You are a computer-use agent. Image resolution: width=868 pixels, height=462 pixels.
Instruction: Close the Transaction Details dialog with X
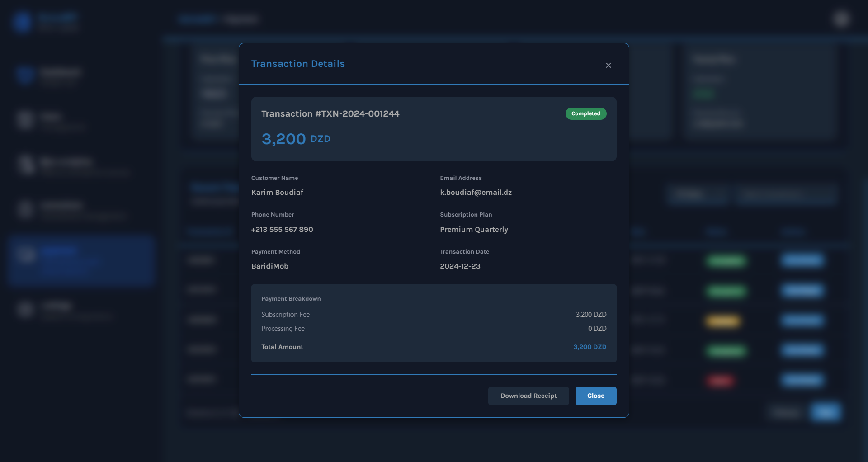tap(609, 66)
